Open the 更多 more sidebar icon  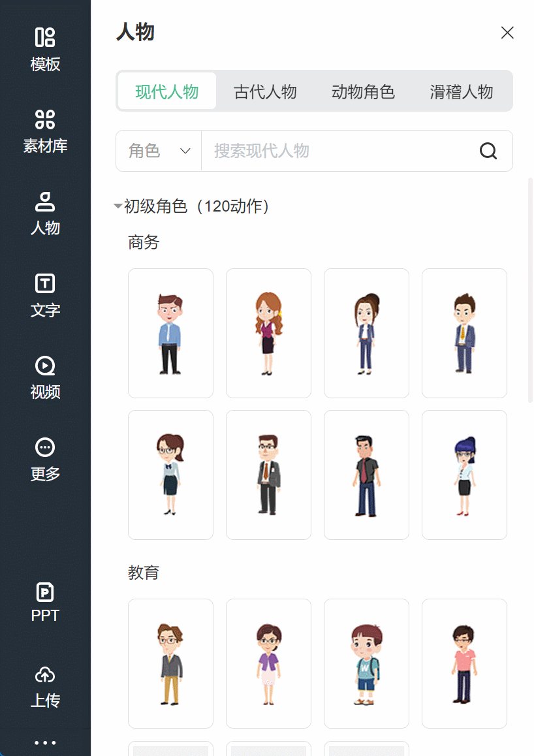(45, 460)
